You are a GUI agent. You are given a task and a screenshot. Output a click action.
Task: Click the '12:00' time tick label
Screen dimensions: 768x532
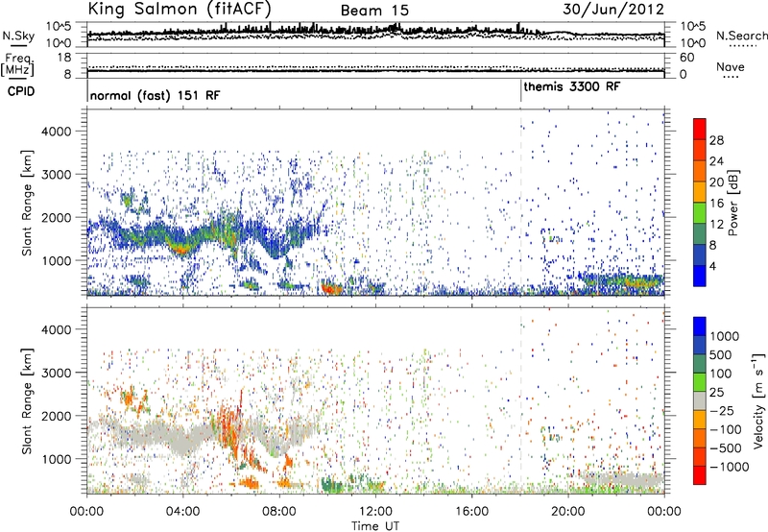(375, 512)
